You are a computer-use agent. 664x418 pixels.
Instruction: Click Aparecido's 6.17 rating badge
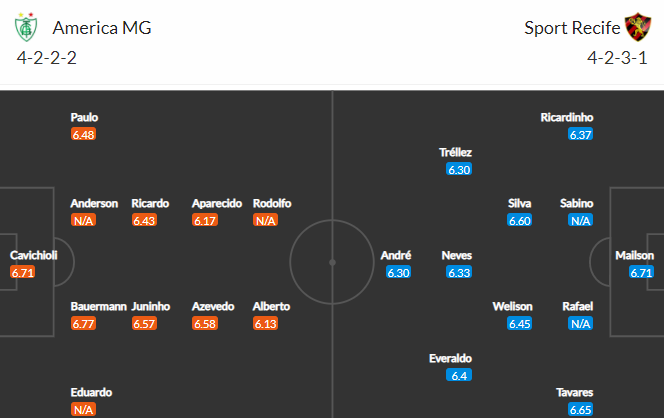[205, 220]
